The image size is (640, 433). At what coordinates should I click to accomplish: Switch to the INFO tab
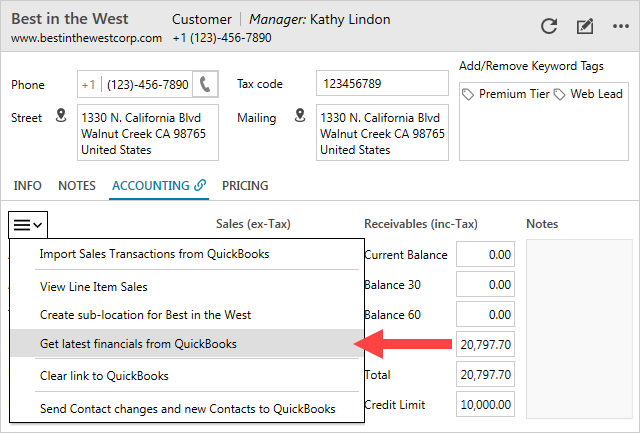pyautogui.click(x=27, y=186)
